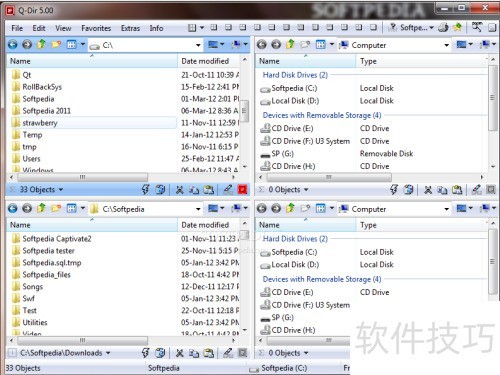Click the red square icon in top-left pane
The height and width of the screenshot is (375, 500).
coord(243,190)
